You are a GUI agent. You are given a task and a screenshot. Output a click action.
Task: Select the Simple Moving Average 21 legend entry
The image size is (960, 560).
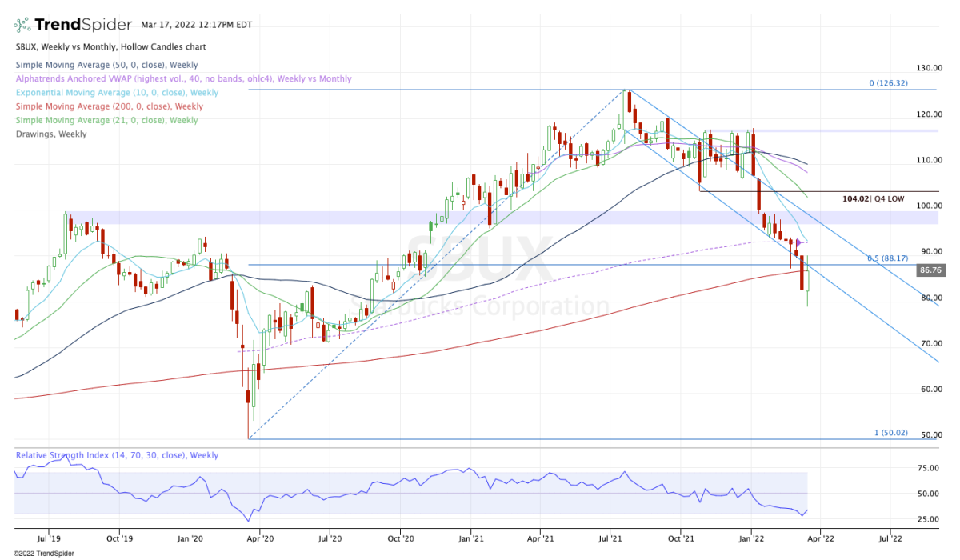point(106,120)
